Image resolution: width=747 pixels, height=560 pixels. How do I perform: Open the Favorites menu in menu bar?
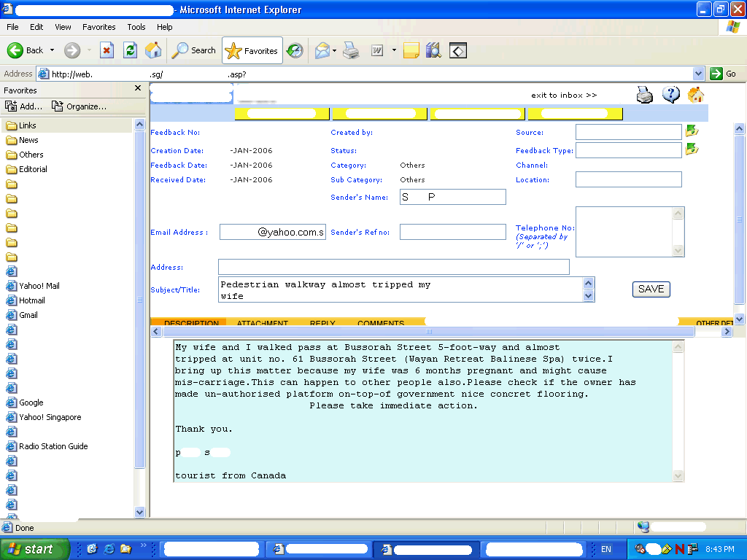click(x=99, y=27)
